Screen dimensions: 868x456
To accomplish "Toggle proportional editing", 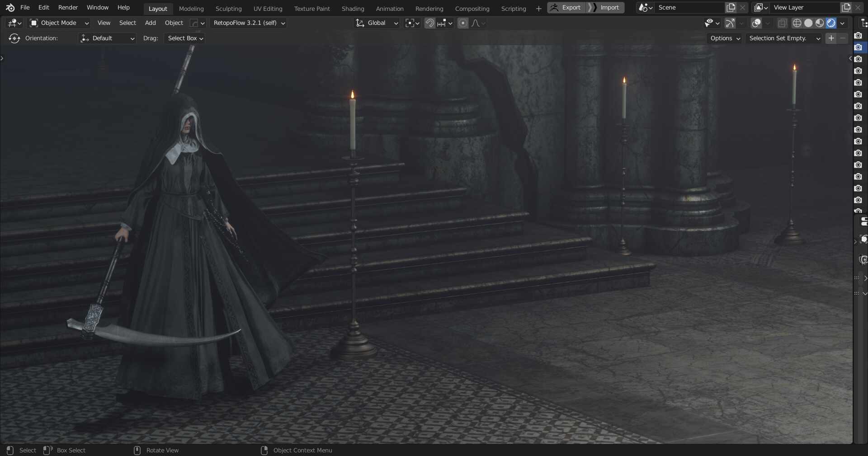I will [462, 23].
